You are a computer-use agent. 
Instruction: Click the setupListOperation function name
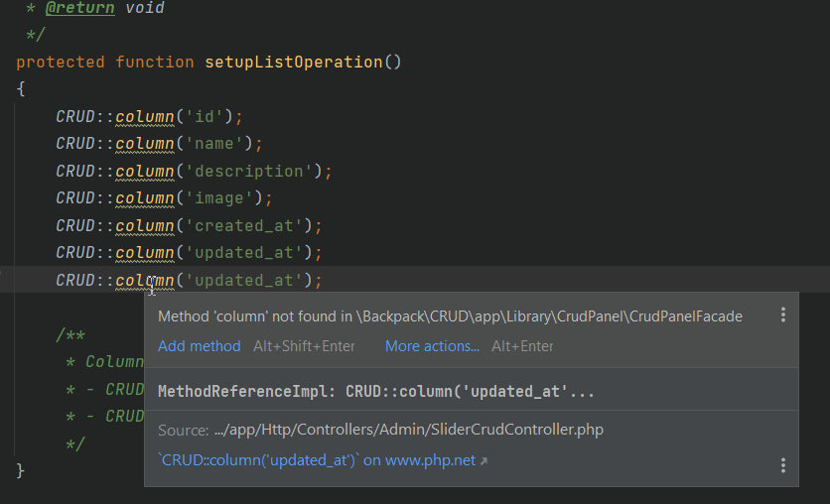pyautogui.click(x=294, y=62)
